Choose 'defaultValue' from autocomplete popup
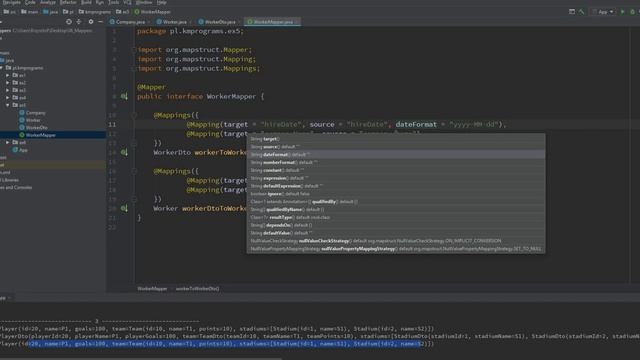 396,233
